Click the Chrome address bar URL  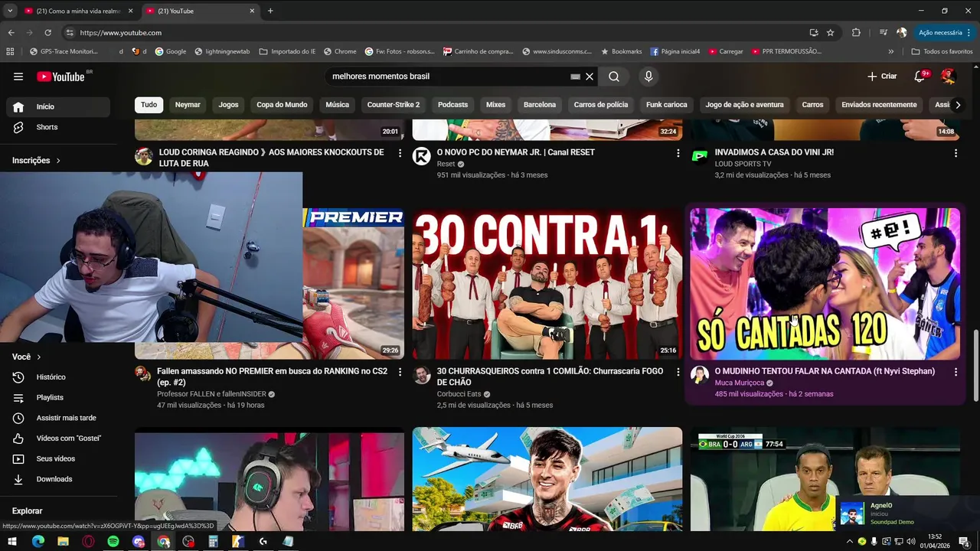(120, 33)
